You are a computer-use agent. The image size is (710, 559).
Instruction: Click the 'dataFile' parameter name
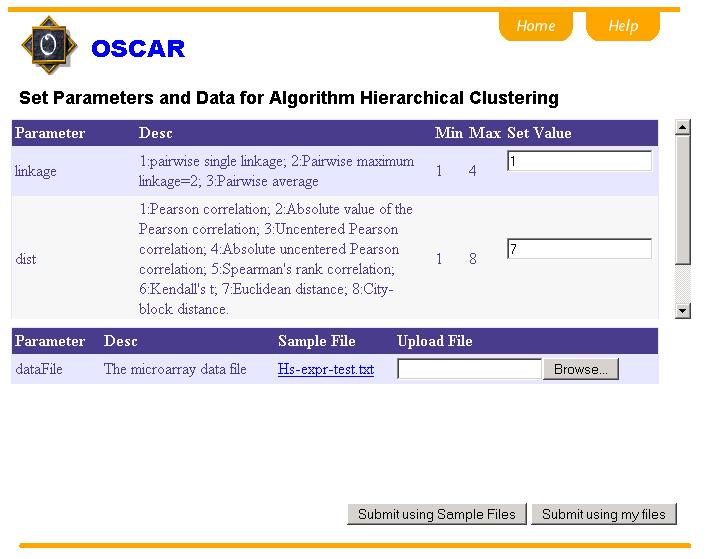pos(39,369)
